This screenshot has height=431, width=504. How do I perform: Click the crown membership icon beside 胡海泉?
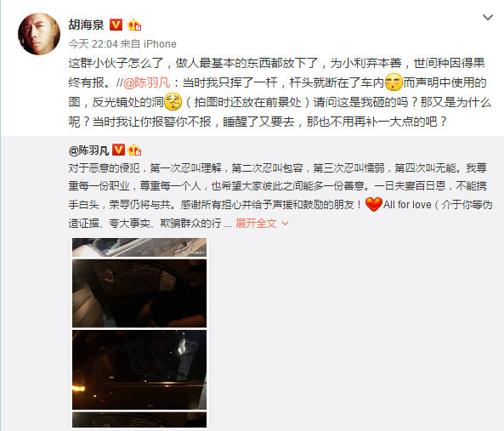click(134, 25)
